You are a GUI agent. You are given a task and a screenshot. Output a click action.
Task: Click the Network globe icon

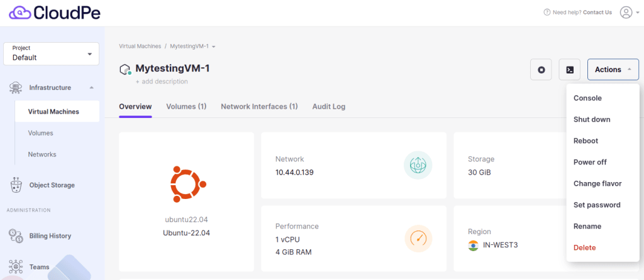418,165
